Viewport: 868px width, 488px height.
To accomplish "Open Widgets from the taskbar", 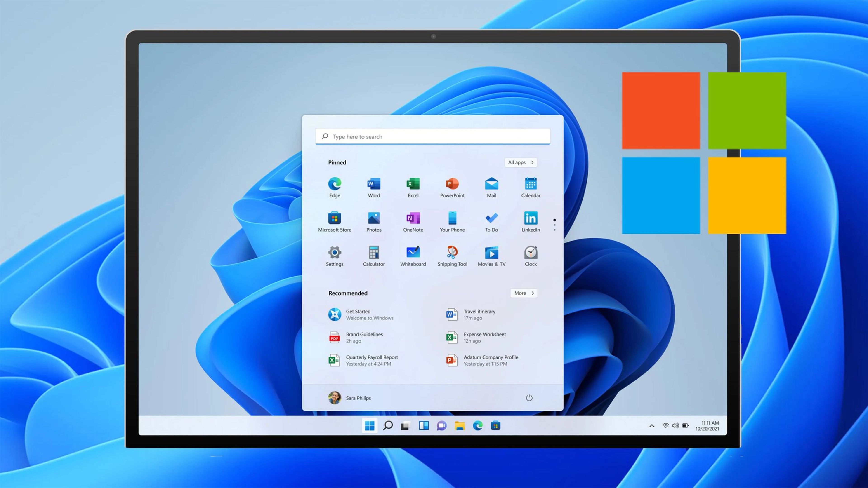I will (424, 426).
